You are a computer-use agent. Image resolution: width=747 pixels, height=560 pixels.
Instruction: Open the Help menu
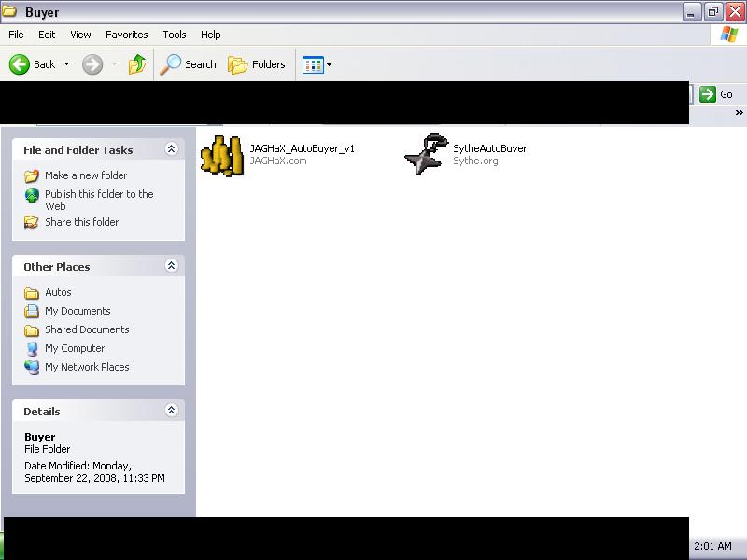pyautogui.click(x=211, y=35)
